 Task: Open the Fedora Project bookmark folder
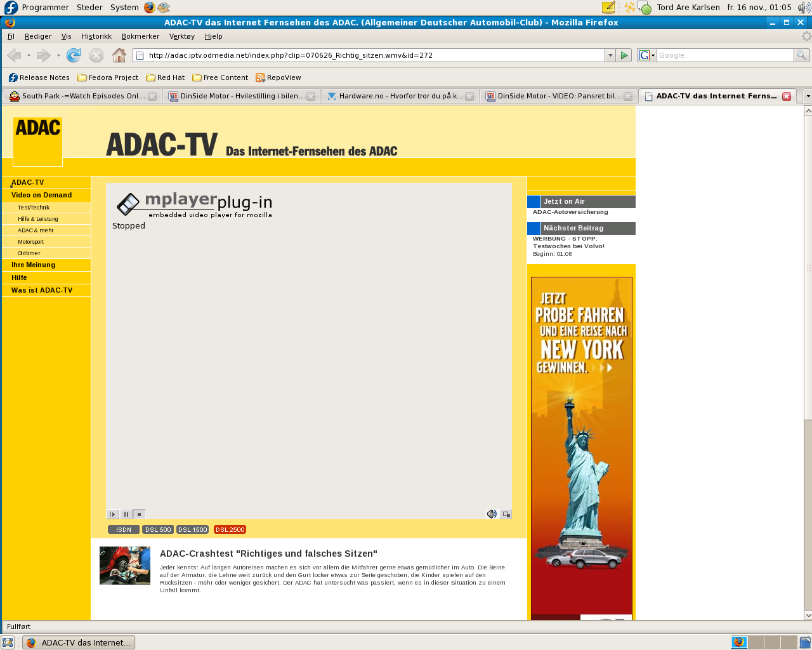click(x=108, y=77)
